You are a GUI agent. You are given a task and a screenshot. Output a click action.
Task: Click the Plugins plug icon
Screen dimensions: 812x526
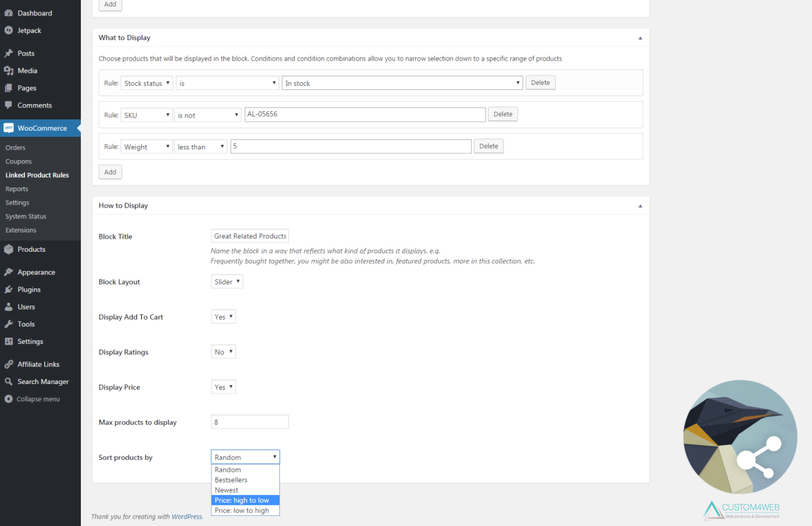(8, 290)
